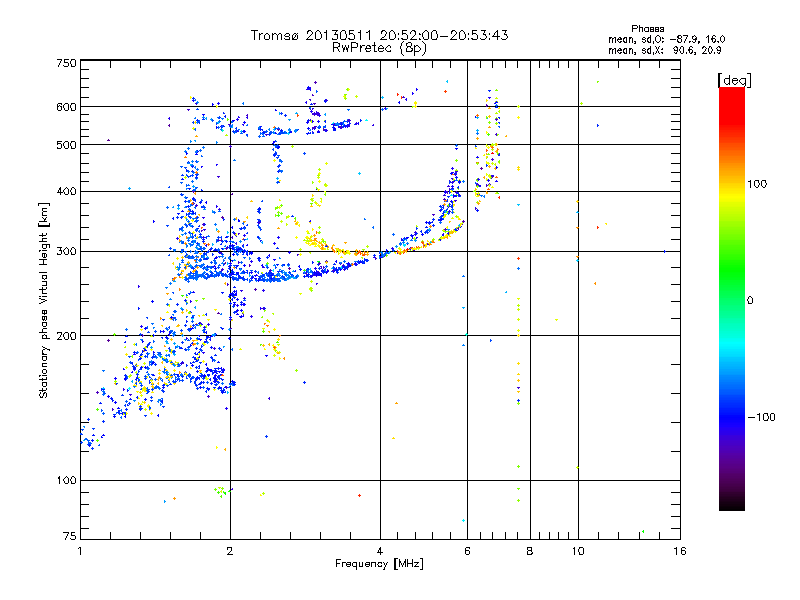Click the phase colorbar gradient strip
This screenshot has width=800, height=600.
pyautogui.click(x=732, y=298)
